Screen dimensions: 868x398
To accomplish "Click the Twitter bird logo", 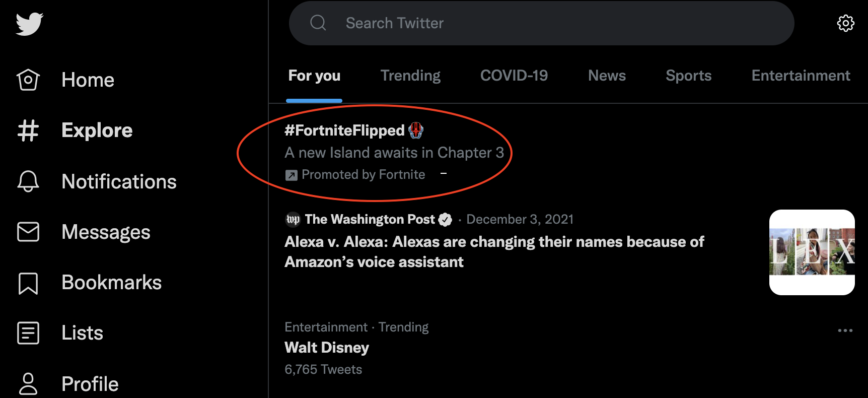I will [x=29, y=23].
